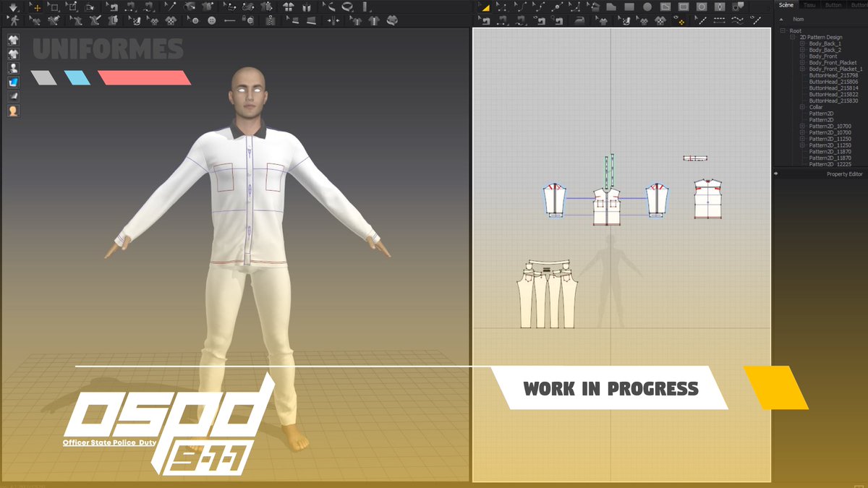
Task: Toggle the yellow 2D display option icon
Action: coord(680,22)
